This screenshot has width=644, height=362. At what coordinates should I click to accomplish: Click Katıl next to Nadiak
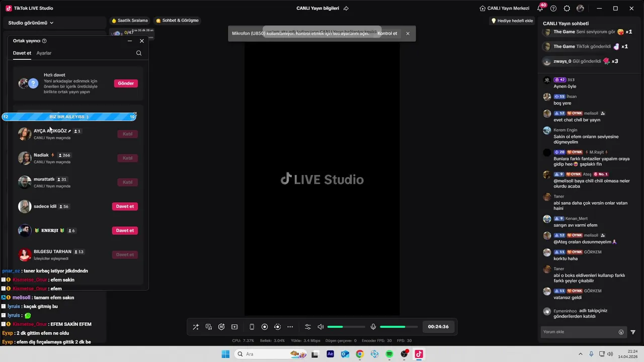pos(128,158)
